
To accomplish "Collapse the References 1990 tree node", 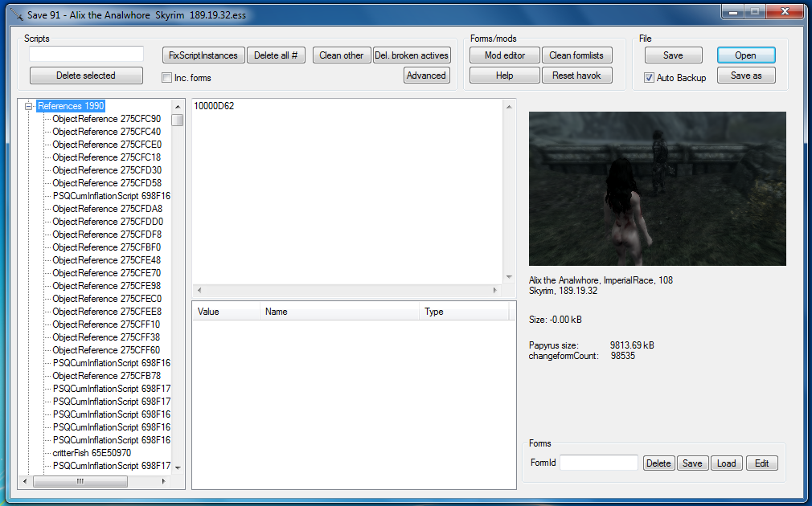I will (28, 106).
